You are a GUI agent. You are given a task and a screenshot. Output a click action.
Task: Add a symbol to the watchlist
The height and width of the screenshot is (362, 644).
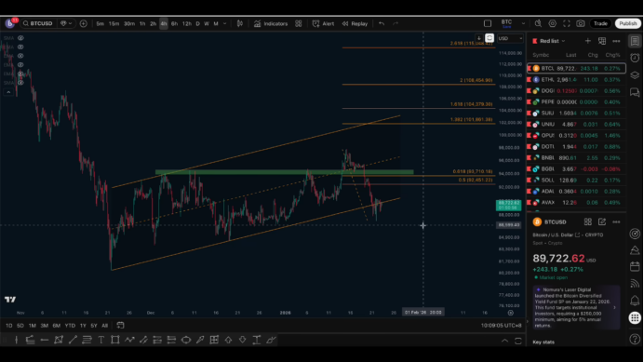coord(588,41)
